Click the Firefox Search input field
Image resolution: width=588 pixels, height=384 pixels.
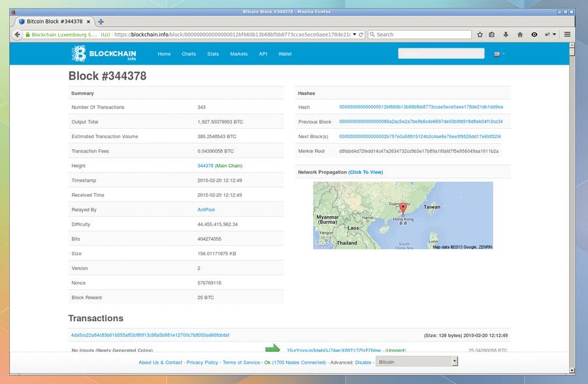pos(419,35)
